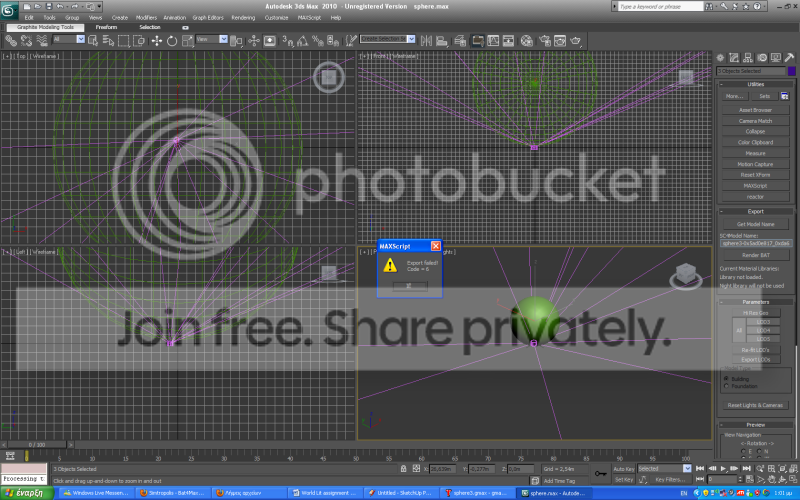Switch to the Hierarchy command panel

[x=748, y=58]
